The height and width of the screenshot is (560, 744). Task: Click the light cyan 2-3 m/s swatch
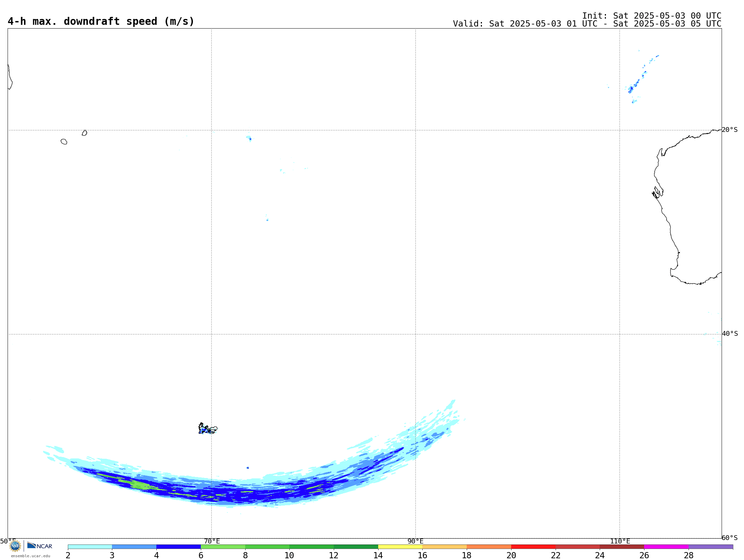(90, 547)
